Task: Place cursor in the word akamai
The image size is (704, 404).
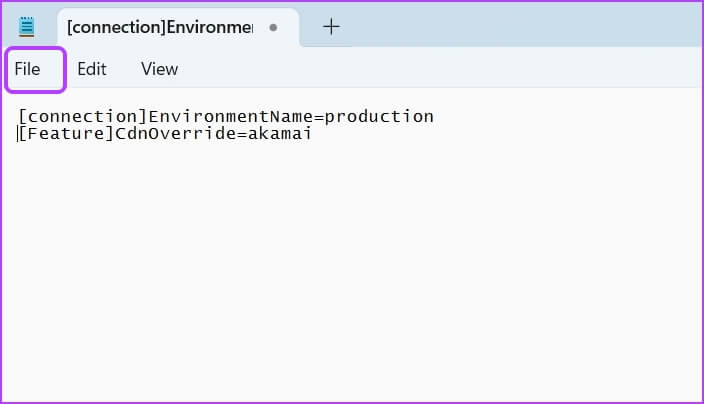Action: pos(279,133)
